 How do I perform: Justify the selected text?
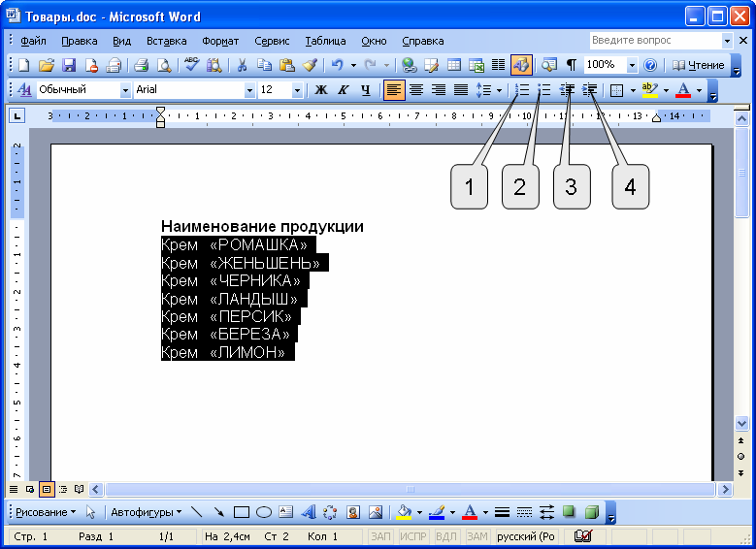click(x=461, y=90)
